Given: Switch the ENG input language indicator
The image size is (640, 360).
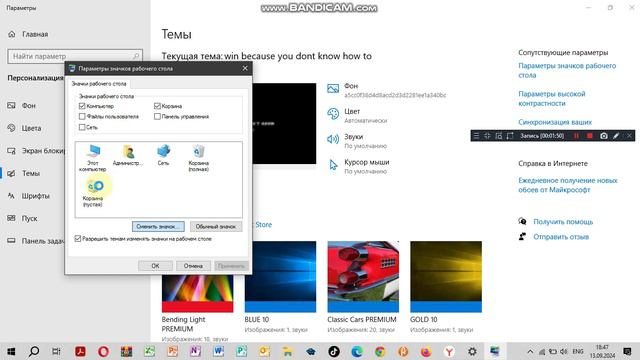Looking at the screenshot, I should 578,351.
